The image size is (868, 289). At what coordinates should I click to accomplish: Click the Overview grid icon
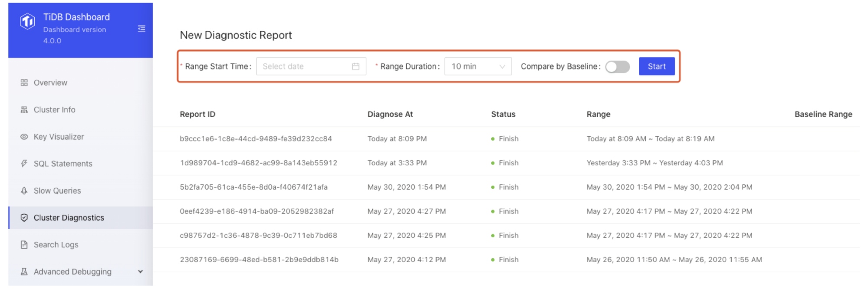coord(24,82)
